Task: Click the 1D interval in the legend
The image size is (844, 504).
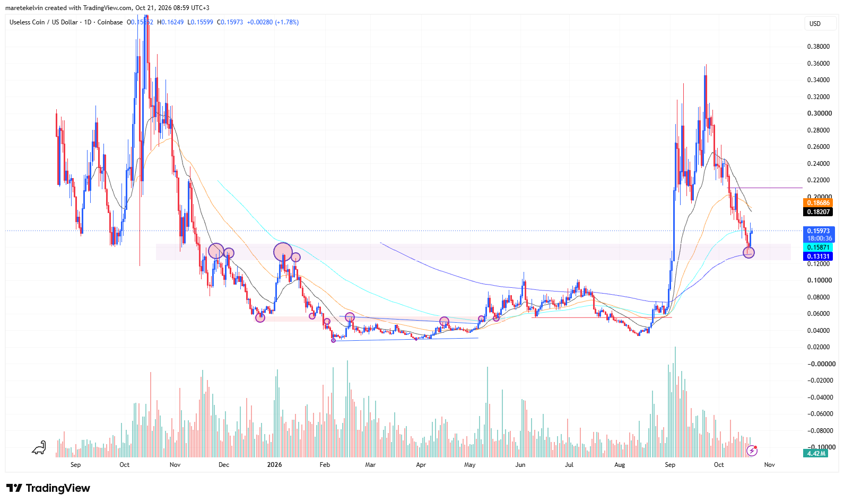Action: pos(88,22)
